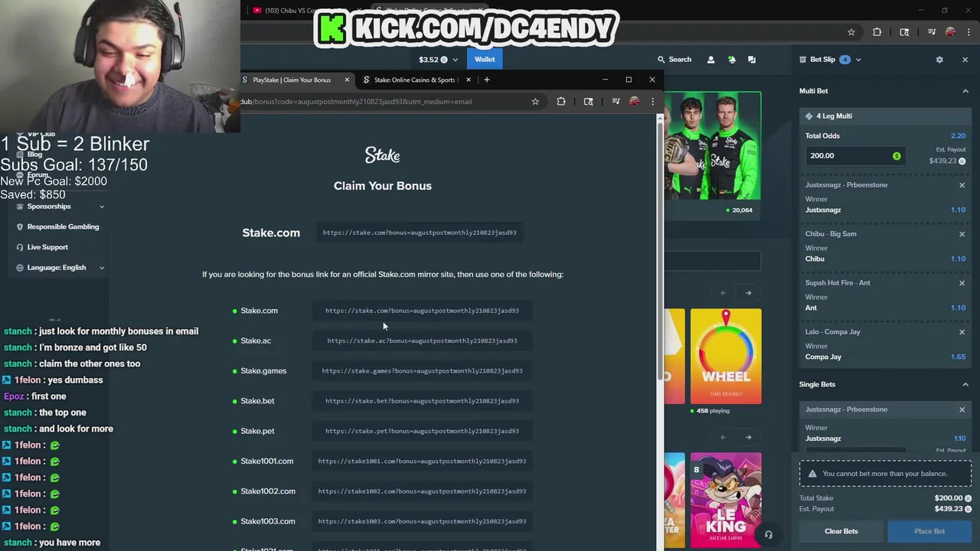Open media control icon in background browser

(932, 32)
